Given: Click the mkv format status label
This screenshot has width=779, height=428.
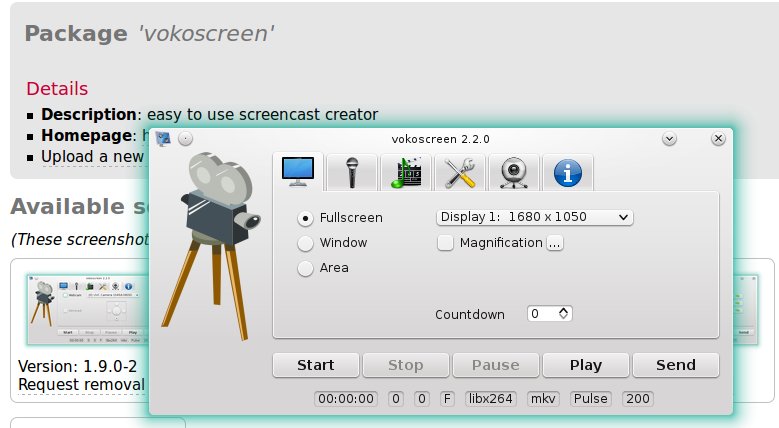Looking at the screenshot, I should (x=543, y=399).
